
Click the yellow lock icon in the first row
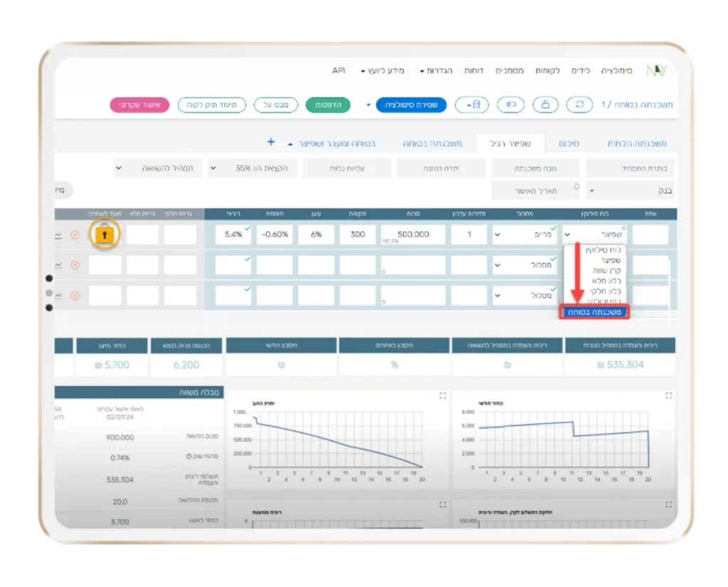[x=105, y=235]
